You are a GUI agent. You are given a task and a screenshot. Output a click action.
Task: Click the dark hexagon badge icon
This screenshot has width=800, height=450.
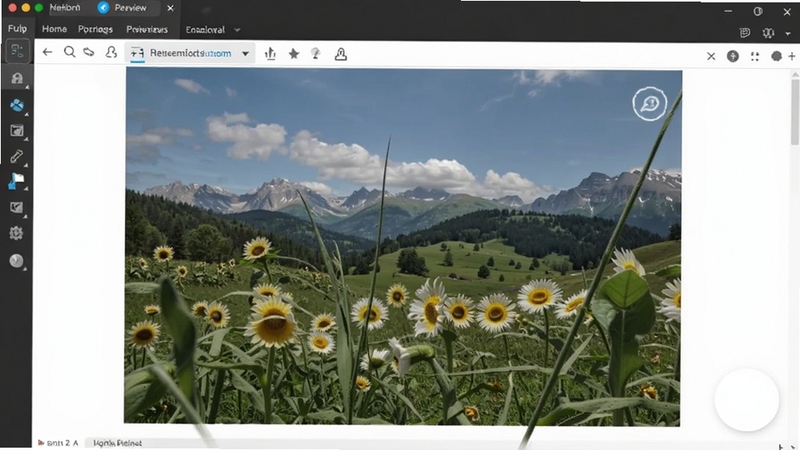point(777,56)
